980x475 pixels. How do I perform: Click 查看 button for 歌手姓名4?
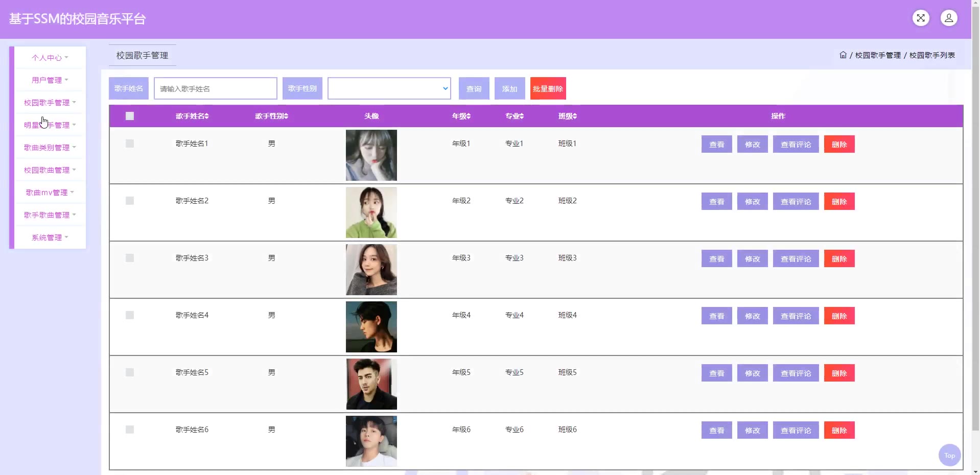[717, 316]
